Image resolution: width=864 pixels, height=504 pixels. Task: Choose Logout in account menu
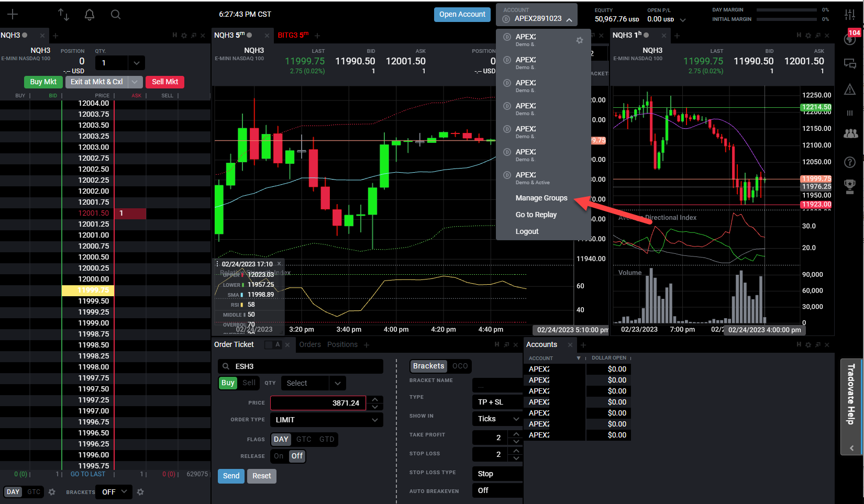coord(527,231)
